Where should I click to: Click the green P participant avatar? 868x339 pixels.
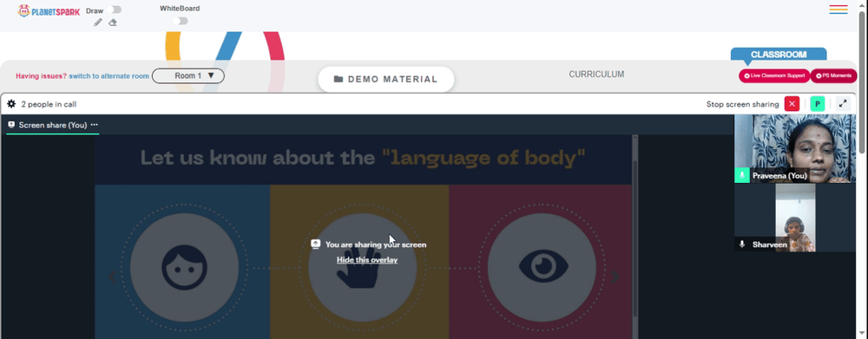pyautogui.click(x=817, y=104)
